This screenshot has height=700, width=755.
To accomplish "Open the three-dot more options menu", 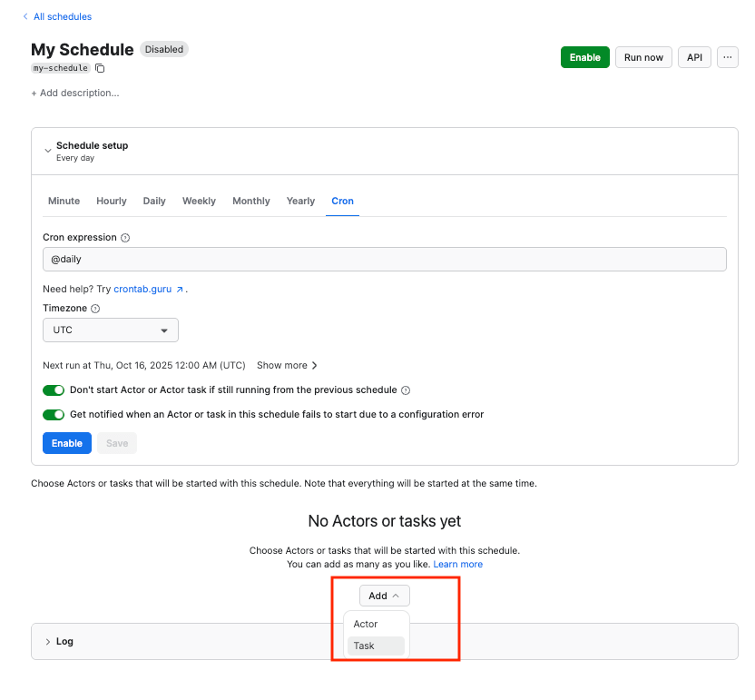I will [727, 57].
